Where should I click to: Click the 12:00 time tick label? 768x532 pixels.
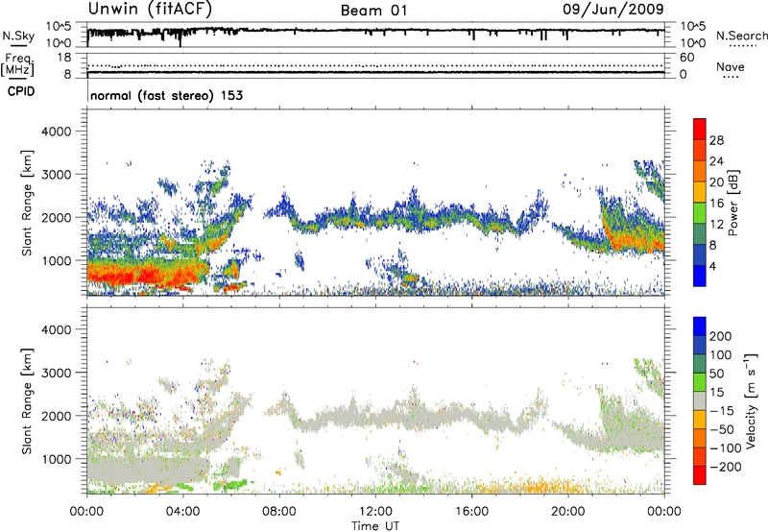375,512
